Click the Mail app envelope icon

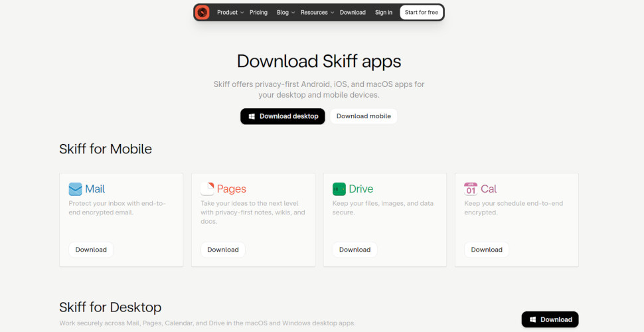[x=76, y=189]
